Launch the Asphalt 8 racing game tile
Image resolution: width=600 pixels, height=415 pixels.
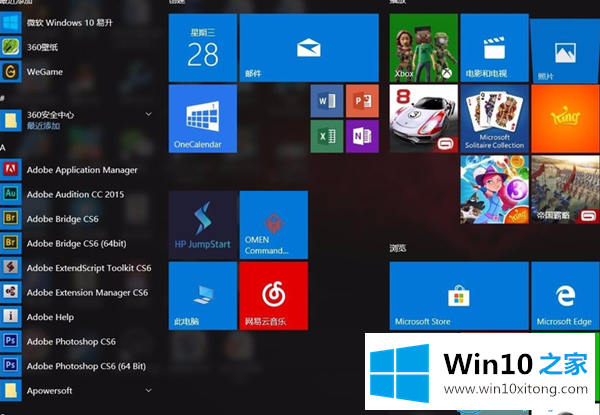coord(424,119)
